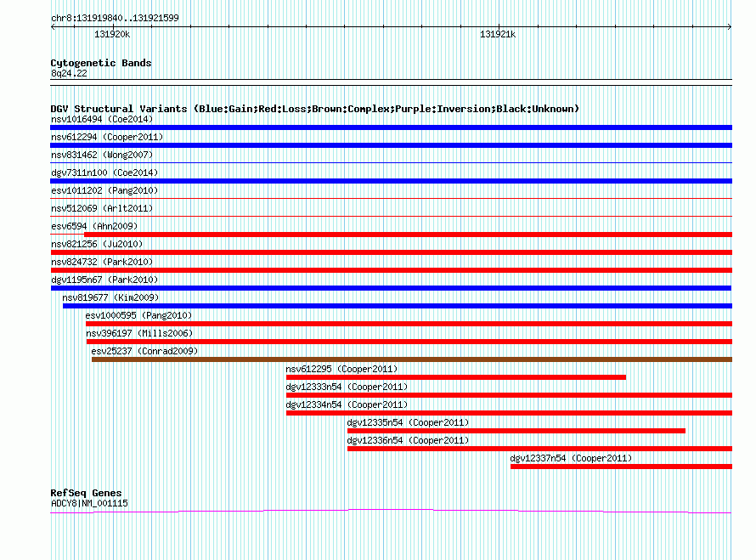Click the nsv1016494 (Coe2014) gain bar
This screenshot has height=560, width=756.
tap(391, 127)
